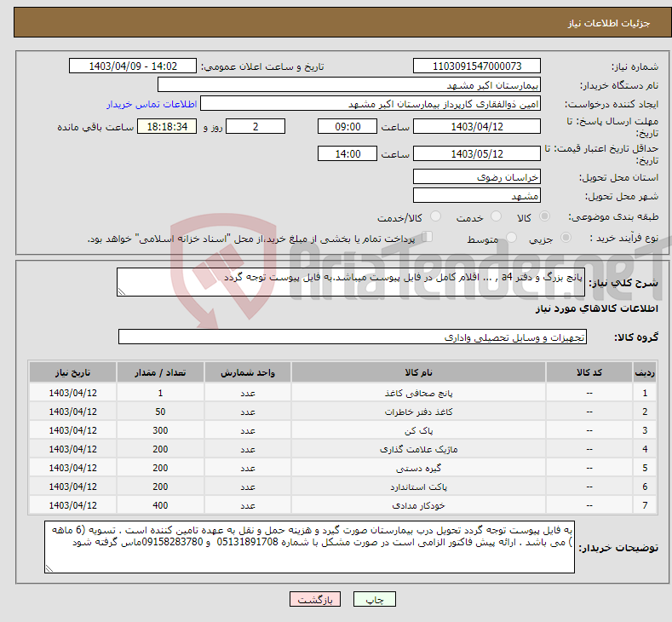The width and height of the screenshot is (672, 622).
Task: Select the کالا/خدمت radio button
Action: tap(435, 216)
